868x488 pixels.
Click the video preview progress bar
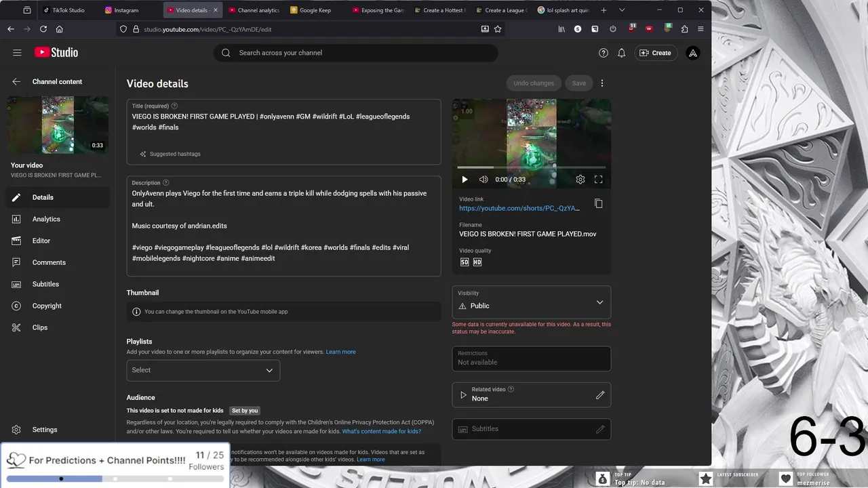[x=532, y=167]
